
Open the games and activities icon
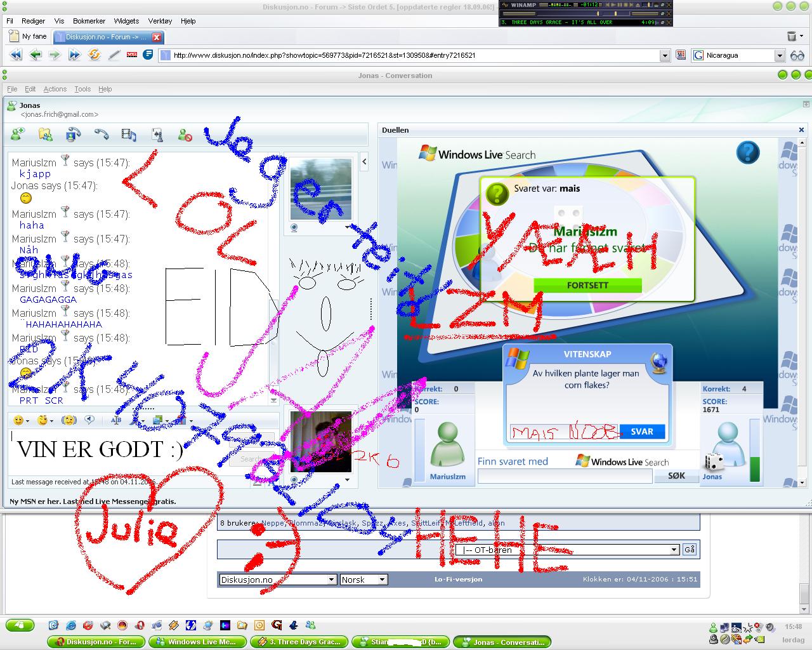coord(157,134)
